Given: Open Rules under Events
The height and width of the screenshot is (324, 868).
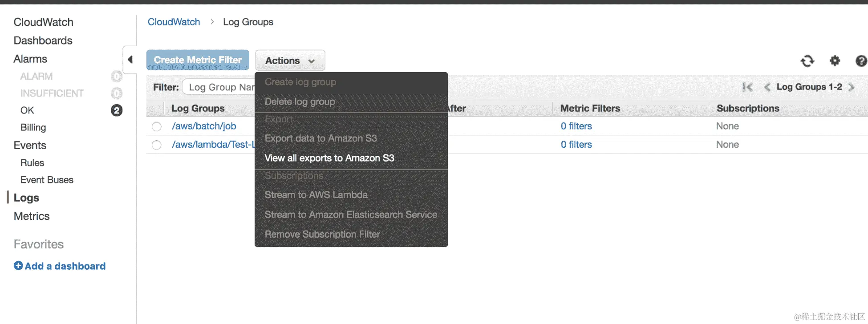Looking at the screenshot, I should point(32,162).
